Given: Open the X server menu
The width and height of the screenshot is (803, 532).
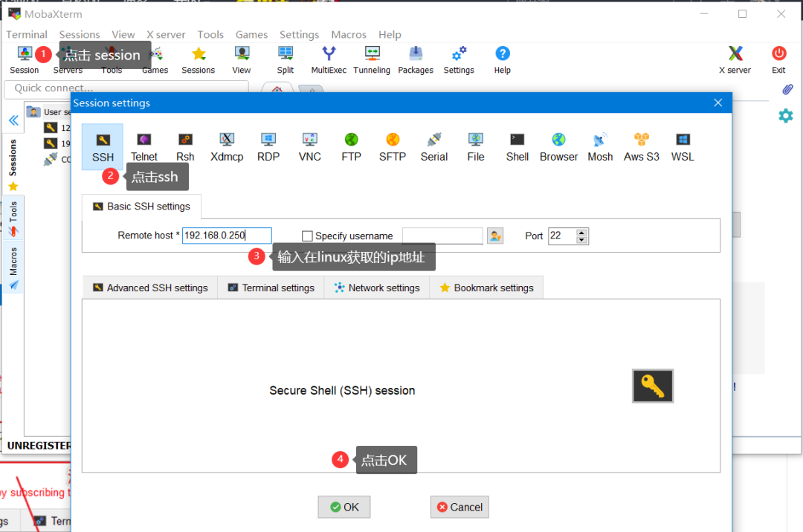Looking at the screenshot, I should click(x=166, y=34).
